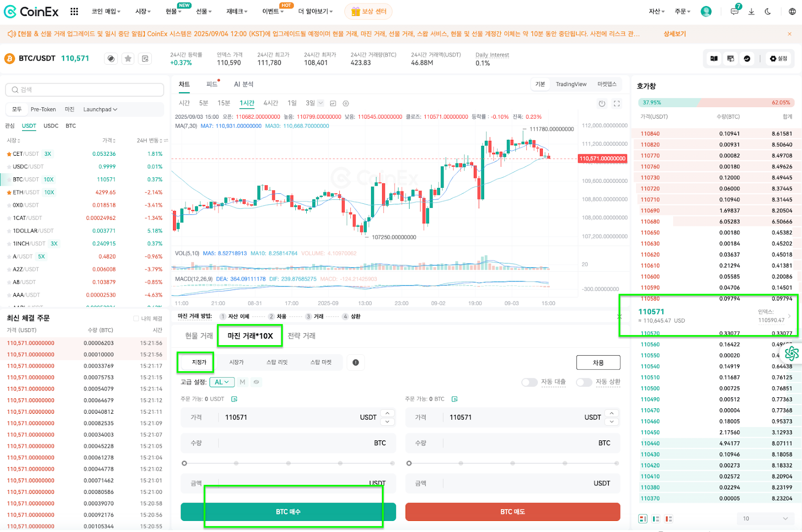
Task: Enable the 자동 상환 toggle
Action: (x=584, y=382)
